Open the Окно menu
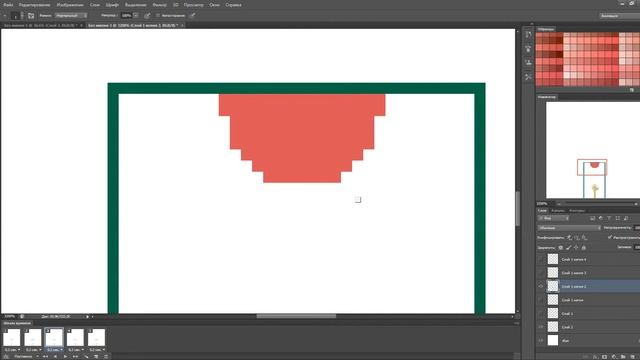The width and height of the screenshot is (640, 360). tap(214, 5)
